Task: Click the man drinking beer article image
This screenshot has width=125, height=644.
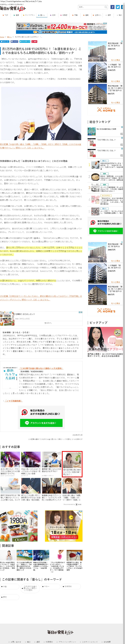Action: pyautogui.click(x=41, y=113)
